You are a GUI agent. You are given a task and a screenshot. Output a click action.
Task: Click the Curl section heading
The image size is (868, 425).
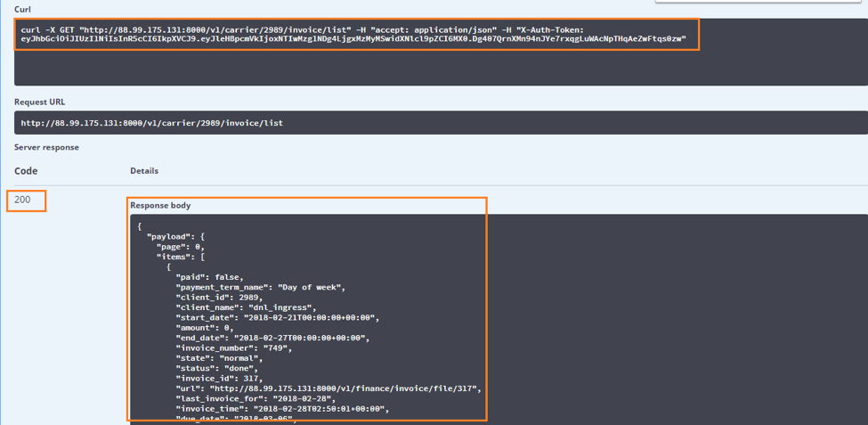(x=23, y=9)
